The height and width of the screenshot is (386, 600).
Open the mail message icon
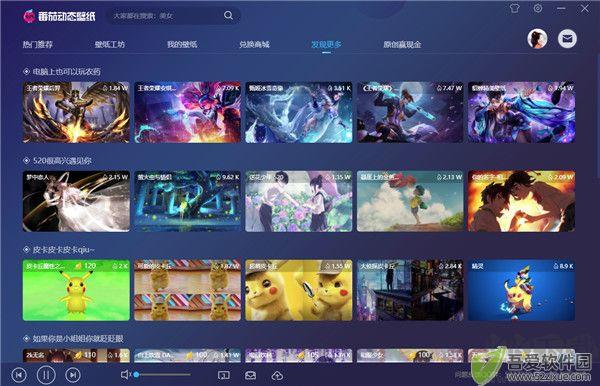pos(567,39)
